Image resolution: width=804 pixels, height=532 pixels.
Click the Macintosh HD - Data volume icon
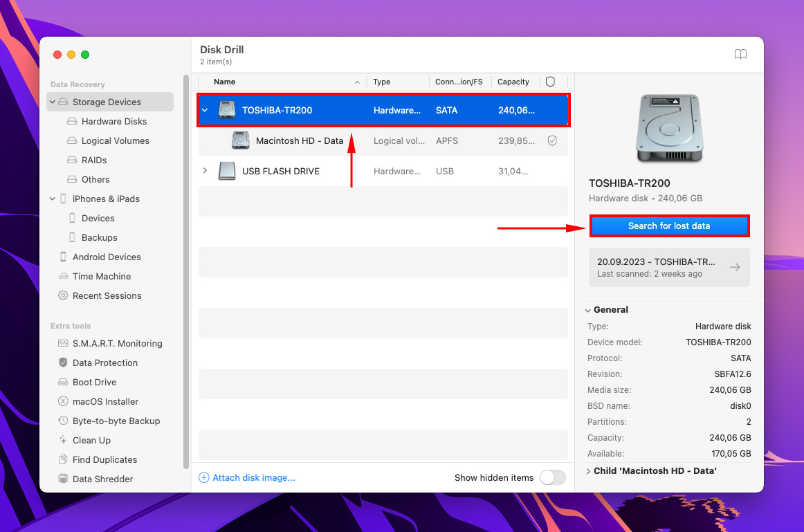[x=241, y=140]
